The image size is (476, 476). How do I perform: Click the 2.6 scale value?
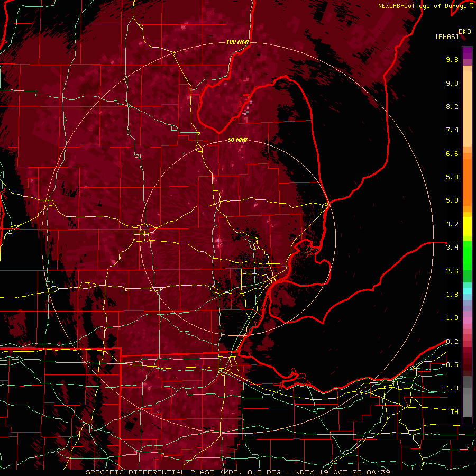click(452, 271)
